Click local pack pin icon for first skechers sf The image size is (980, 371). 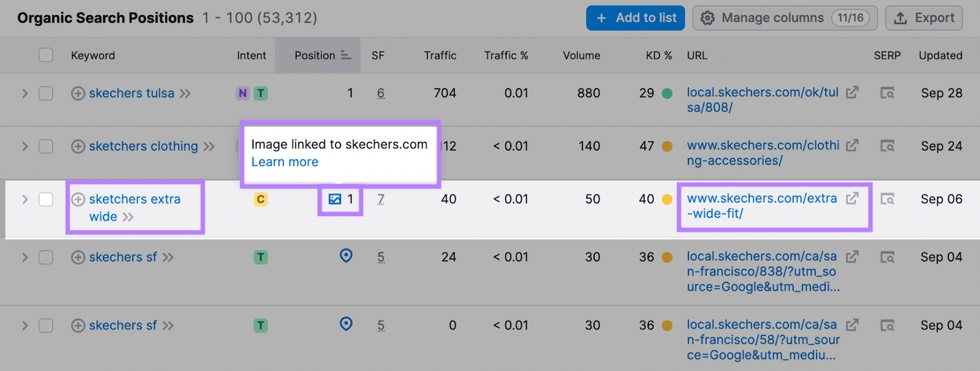[x=346, y=256]
